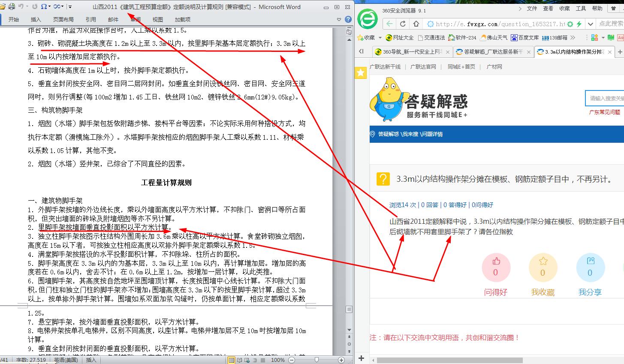The height and width of the screenshot is (364, 624).
Task: Click the 广联达官网 link
Action: point(423,67)
